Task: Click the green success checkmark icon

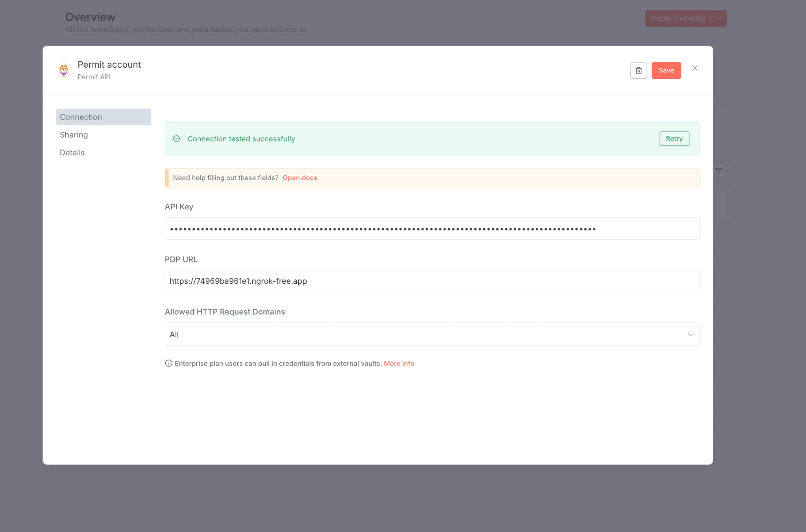Action: pyautogui.click(x=177, y=139)
